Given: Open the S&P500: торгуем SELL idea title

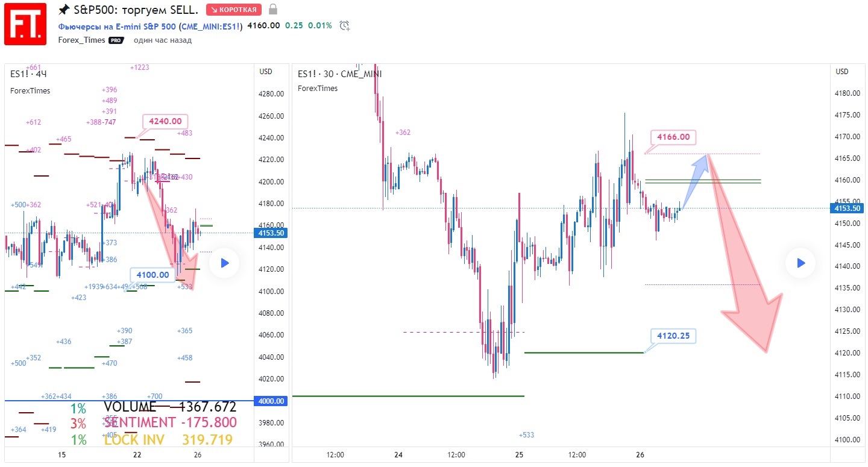Looking at the screenshot, I should point(136,10).
